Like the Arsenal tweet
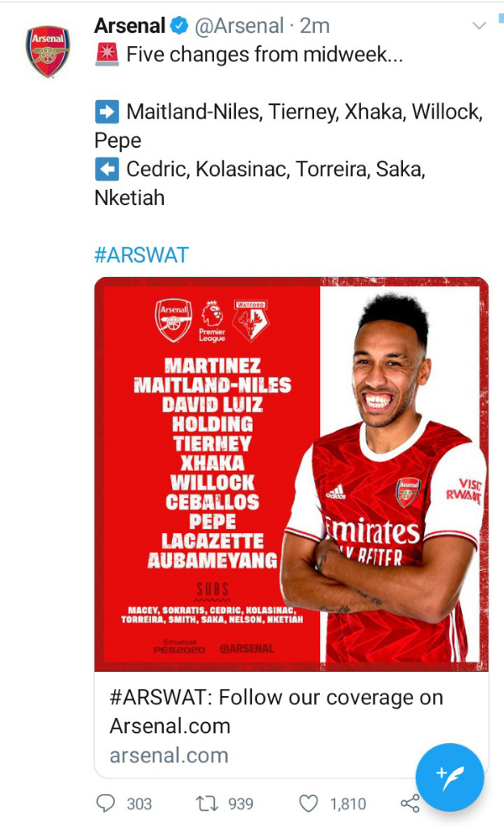 point(309,804)
